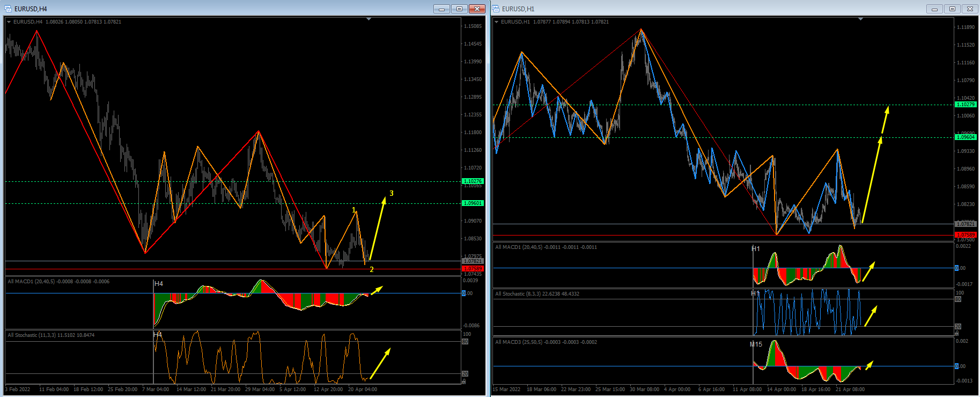The image size is (980, 397).
Task: Select the yellow label 2 on H4 chart
Action: click(372, 269)
